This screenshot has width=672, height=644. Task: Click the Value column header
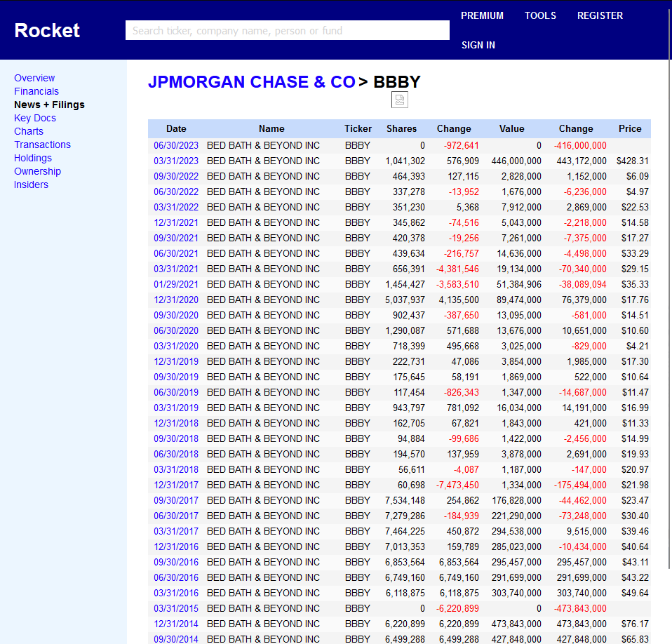[511, 128]
